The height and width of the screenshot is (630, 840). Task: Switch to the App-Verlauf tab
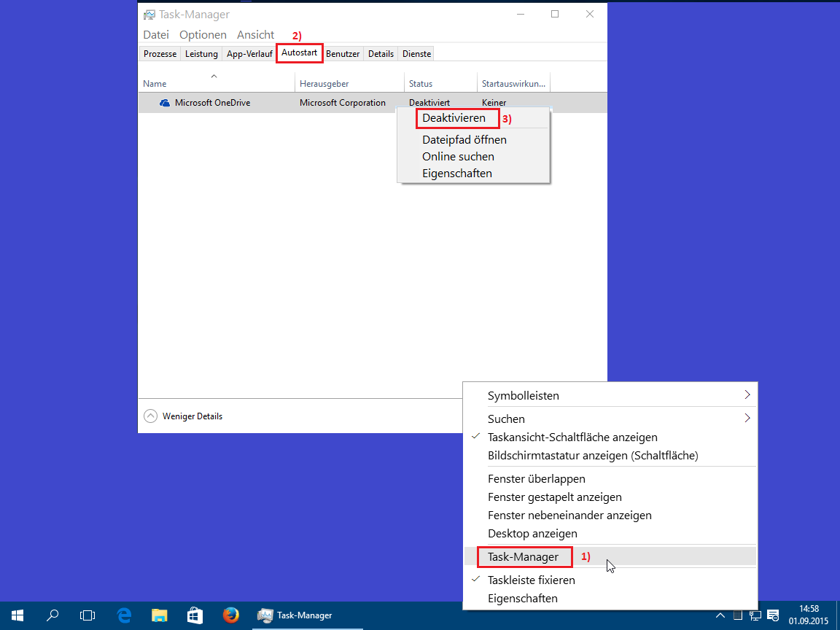(249, 53)
